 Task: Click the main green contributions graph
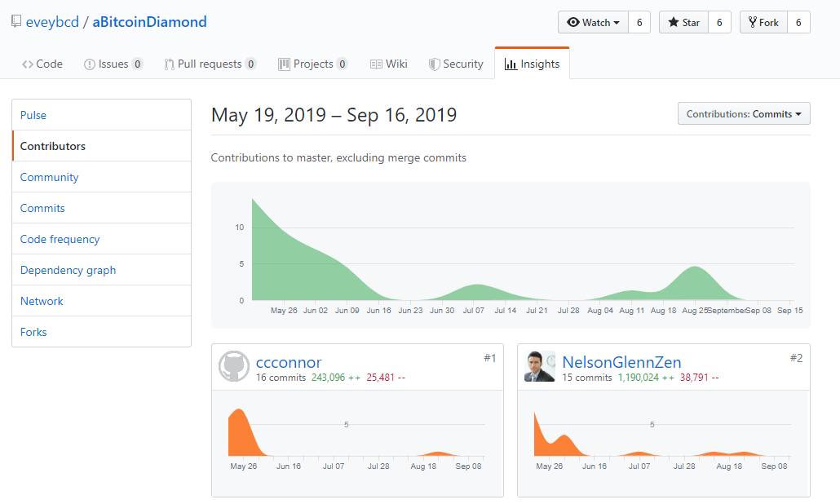(511, 255)
